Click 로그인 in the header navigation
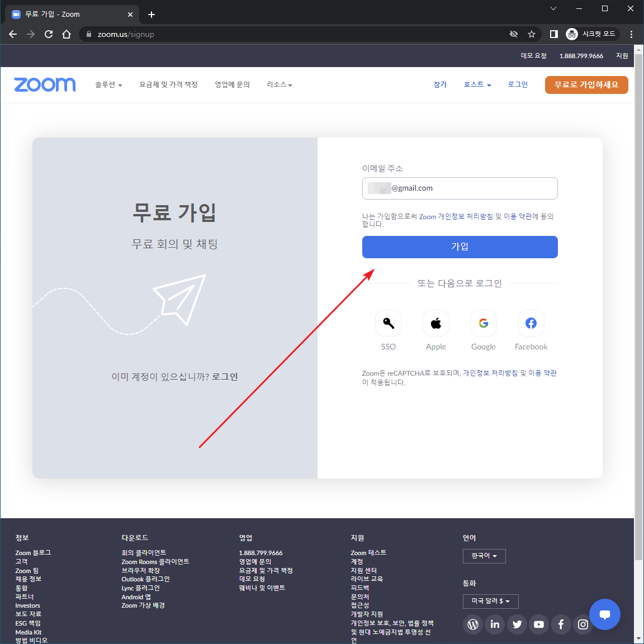644x644 pixels. (518, 84)
